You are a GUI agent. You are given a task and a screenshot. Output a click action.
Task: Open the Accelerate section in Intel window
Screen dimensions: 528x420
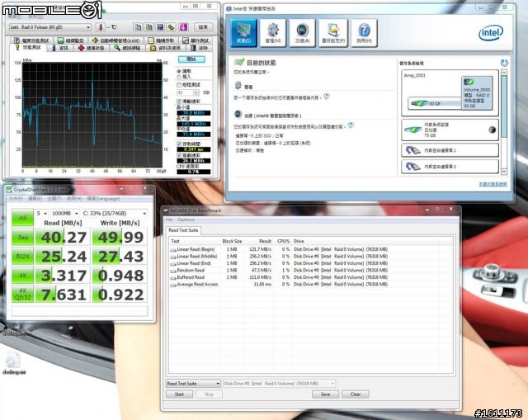[x=302, y=33]
